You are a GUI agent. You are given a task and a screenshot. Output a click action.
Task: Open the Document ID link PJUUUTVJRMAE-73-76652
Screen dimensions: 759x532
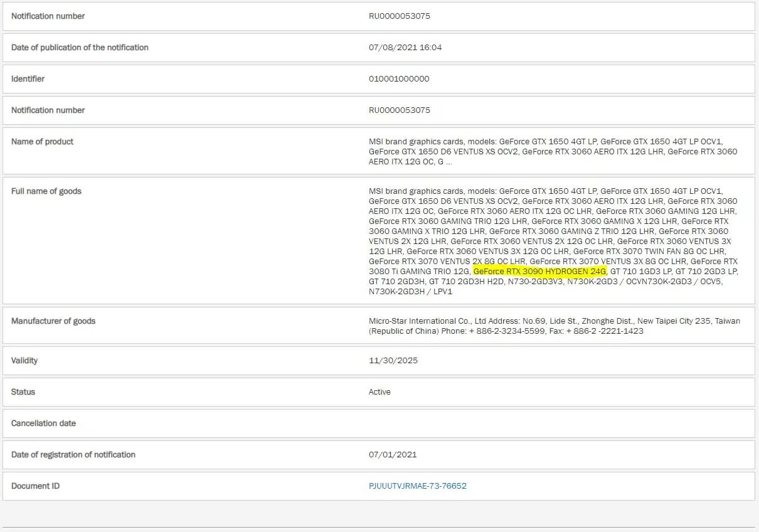click(418, 486)
